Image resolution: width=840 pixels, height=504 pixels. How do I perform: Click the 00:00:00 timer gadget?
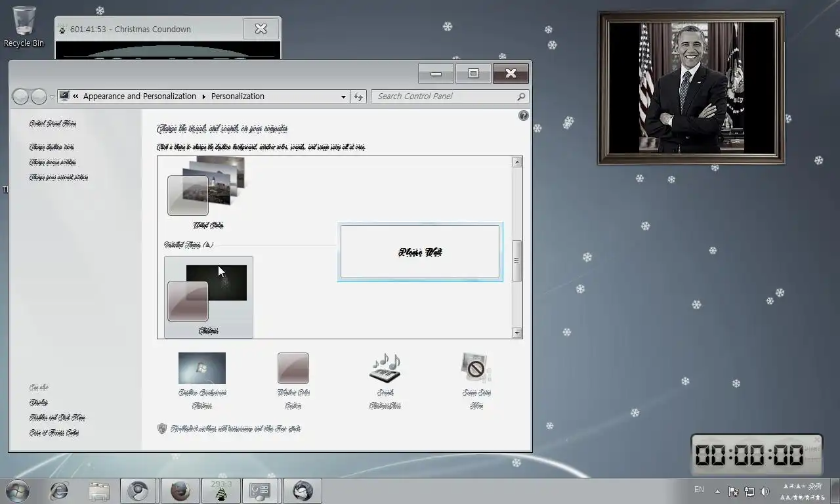coord(756,455)
